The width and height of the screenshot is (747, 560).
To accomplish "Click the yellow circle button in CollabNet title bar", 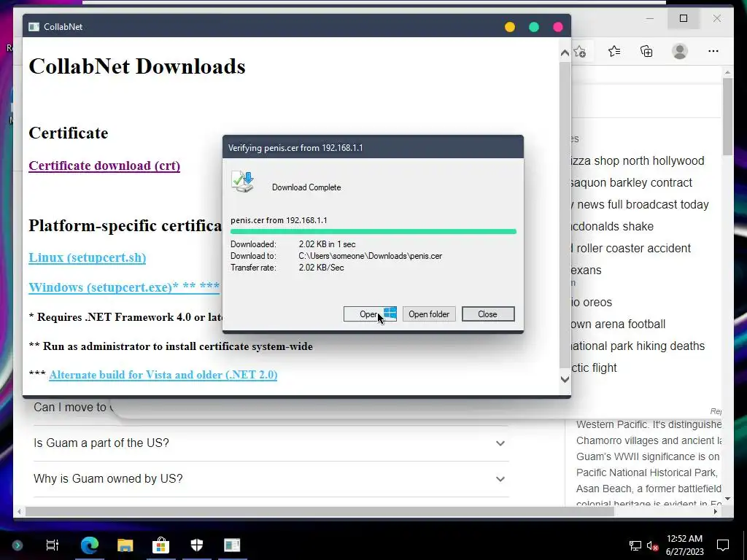I will point(510,27).
